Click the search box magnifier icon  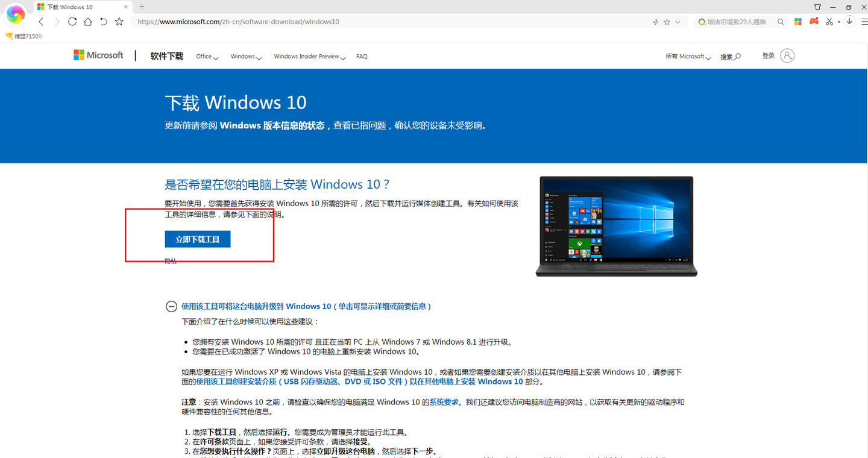(781, 22)
